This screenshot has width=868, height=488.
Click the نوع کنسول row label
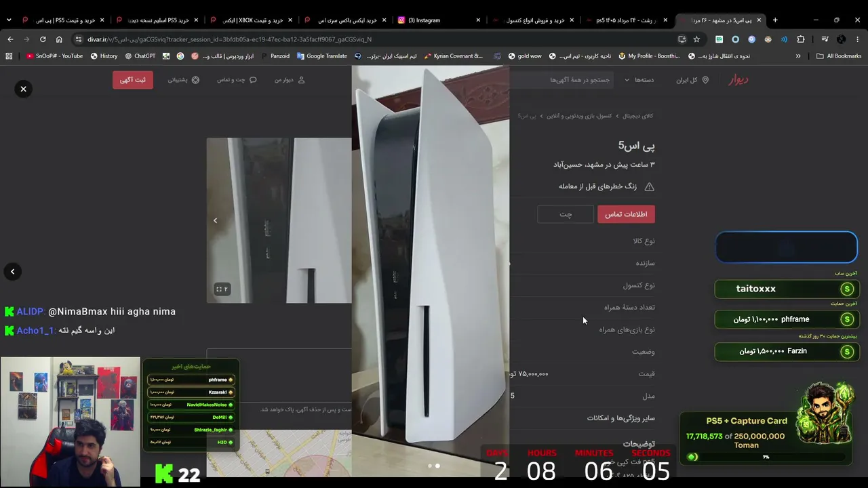coord(639,285)
